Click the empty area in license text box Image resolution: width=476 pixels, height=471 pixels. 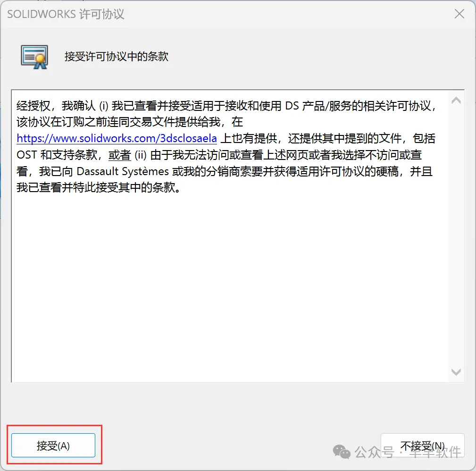[230, 286]
